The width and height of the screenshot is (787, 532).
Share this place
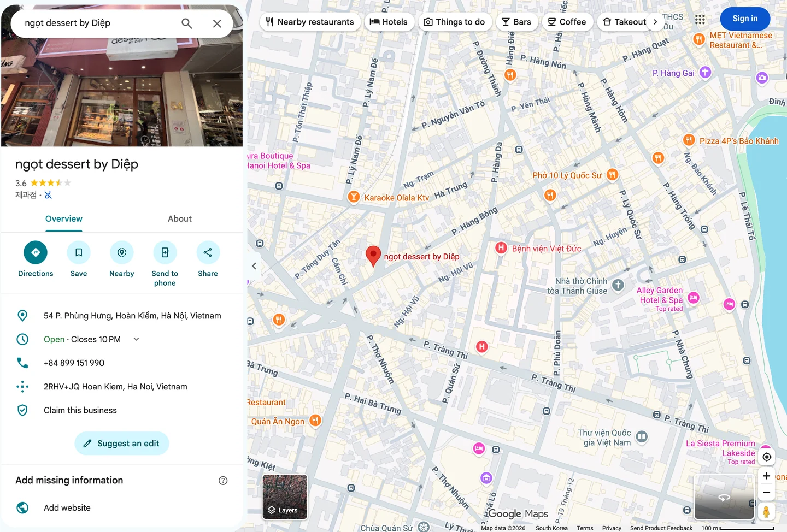pos(208,252)
